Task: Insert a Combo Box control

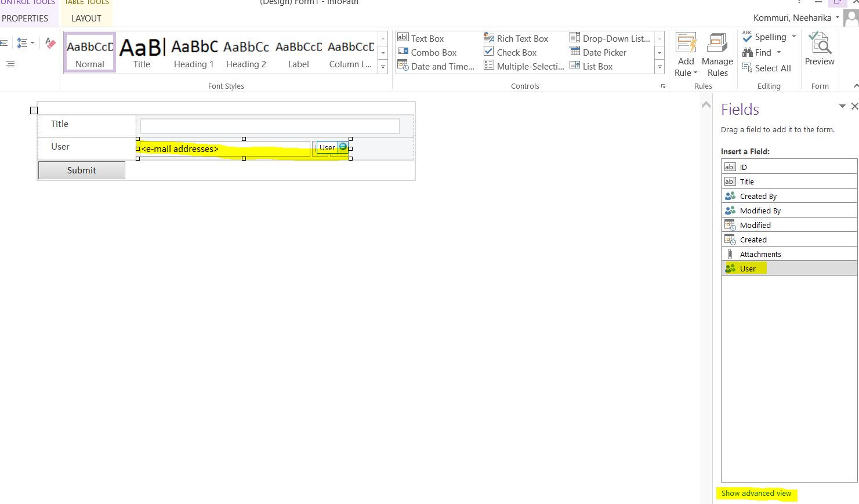Action: 433,53
